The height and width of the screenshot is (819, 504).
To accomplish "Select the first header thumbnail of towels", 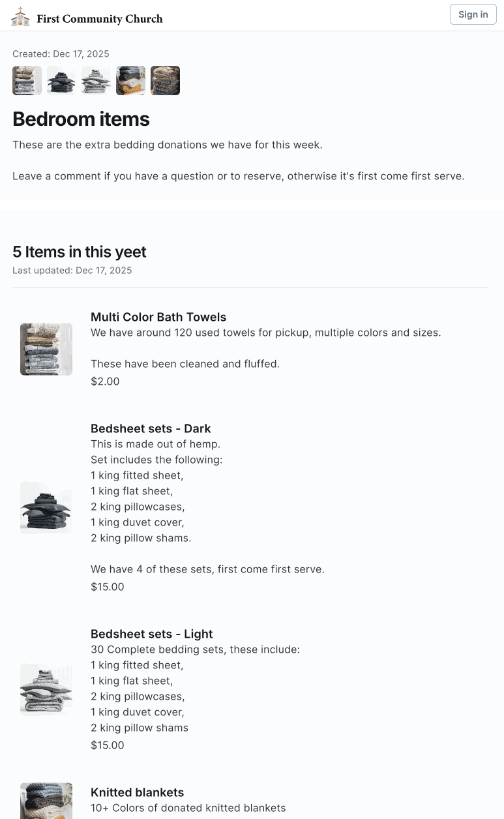I will click(x=27, y=81).
